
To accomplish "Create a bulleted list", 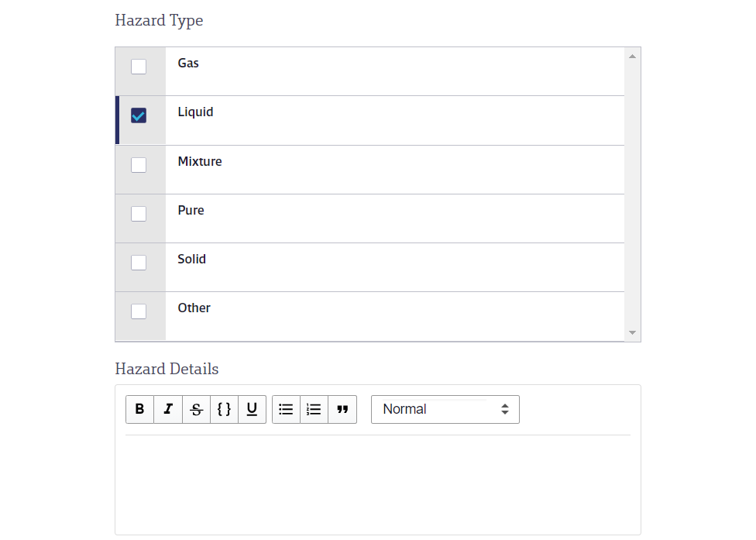I will [286, 409].
